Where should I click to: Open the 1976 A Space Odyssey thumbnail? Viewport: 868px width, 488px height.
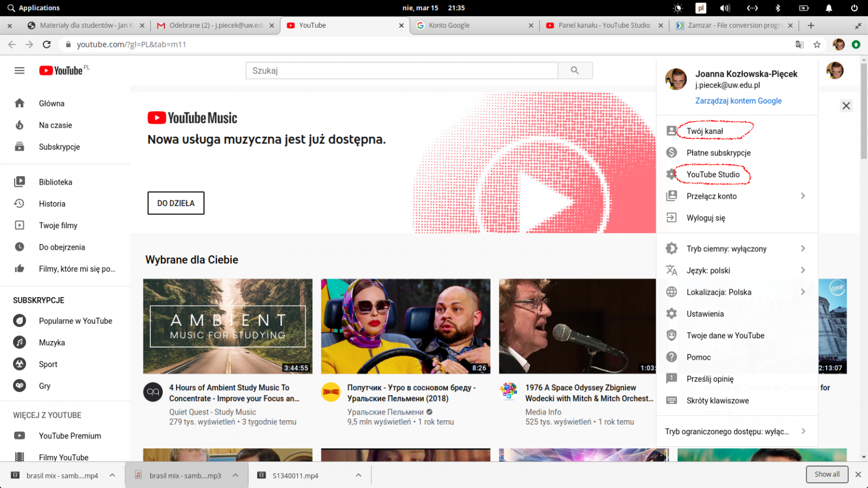(x=578, y=326)
